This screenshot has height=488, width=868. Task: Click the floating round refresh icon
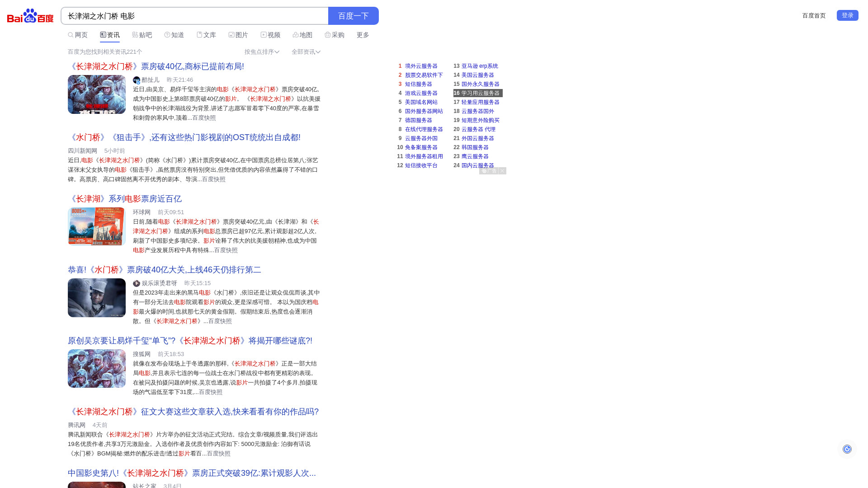[x=847, y=449]
